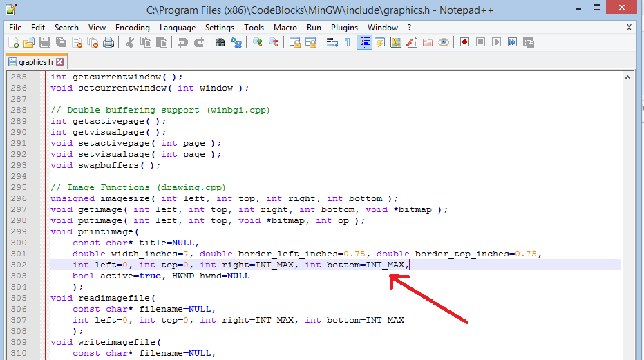Toggle synchronize vertical scrolling icon

click(x=295, y=42)
